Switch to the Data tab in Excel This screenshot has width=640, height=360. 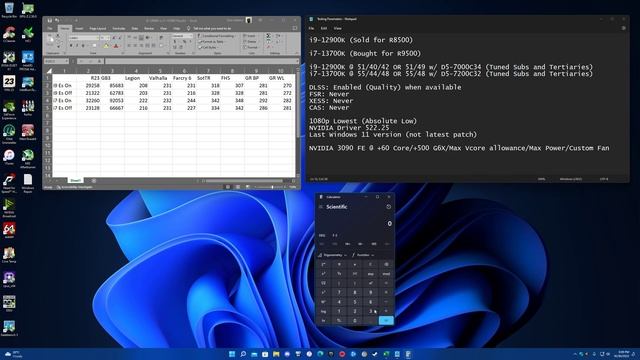click(x=135, y=29)
